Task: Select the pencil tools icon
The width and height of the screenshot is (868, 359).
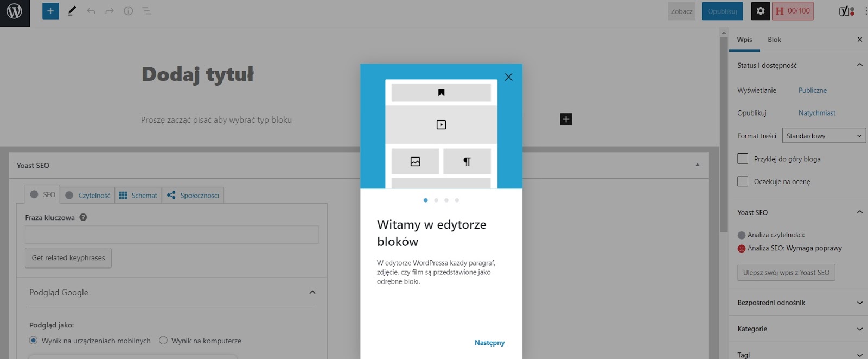Action: click(x=72, y=11)
